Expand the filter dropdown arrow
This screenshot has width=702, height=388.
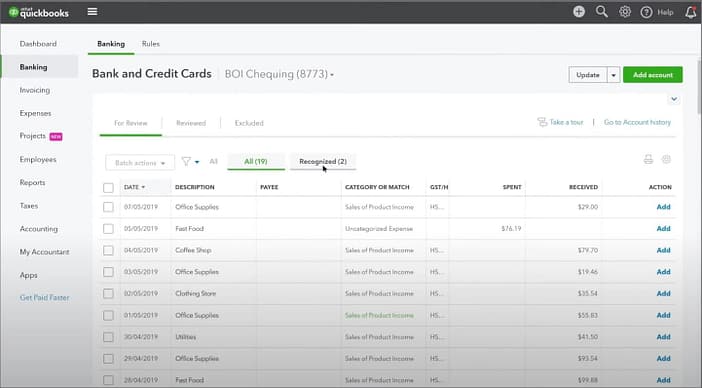coord(197,162)
